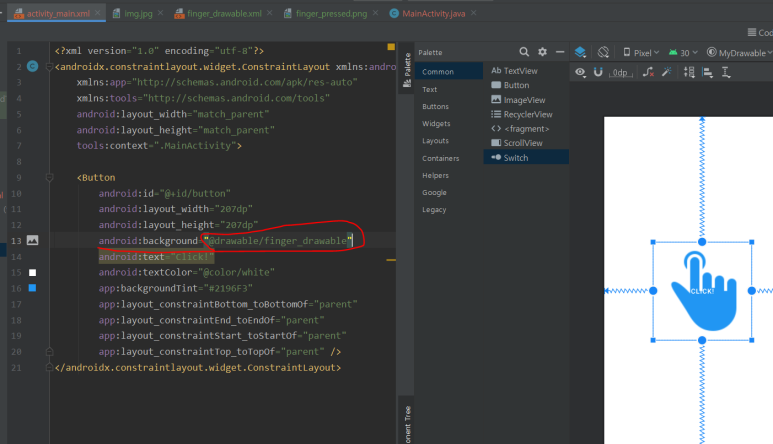Pick RecyclerView from the palette
The image size is (773, 444).
pyautogui.click(x=522, y=114)
